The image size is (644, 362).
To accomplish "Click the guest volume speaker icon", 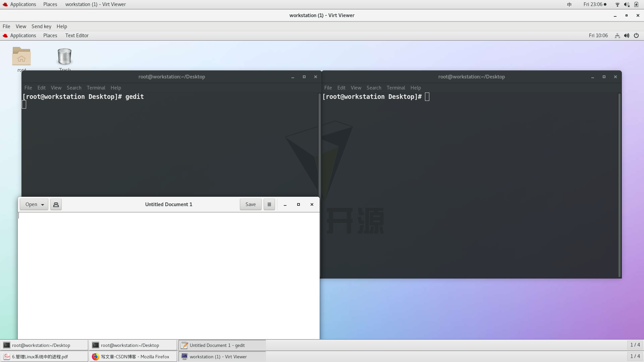I will click(627, 36).
